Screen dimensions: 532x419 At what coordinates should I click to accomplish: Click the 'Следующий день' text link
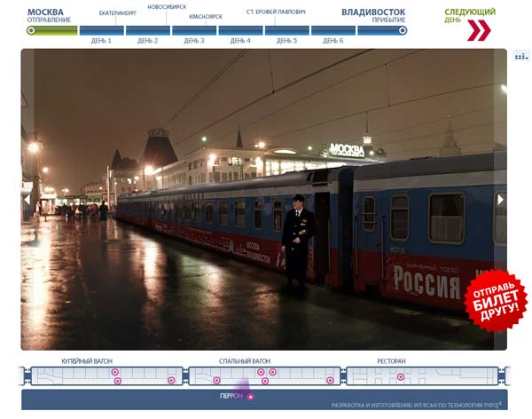[470, 16]
